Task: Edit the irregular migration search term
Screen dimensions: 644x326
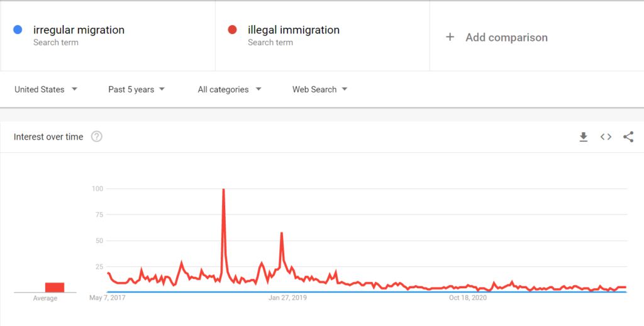Action: pos(79,30)
